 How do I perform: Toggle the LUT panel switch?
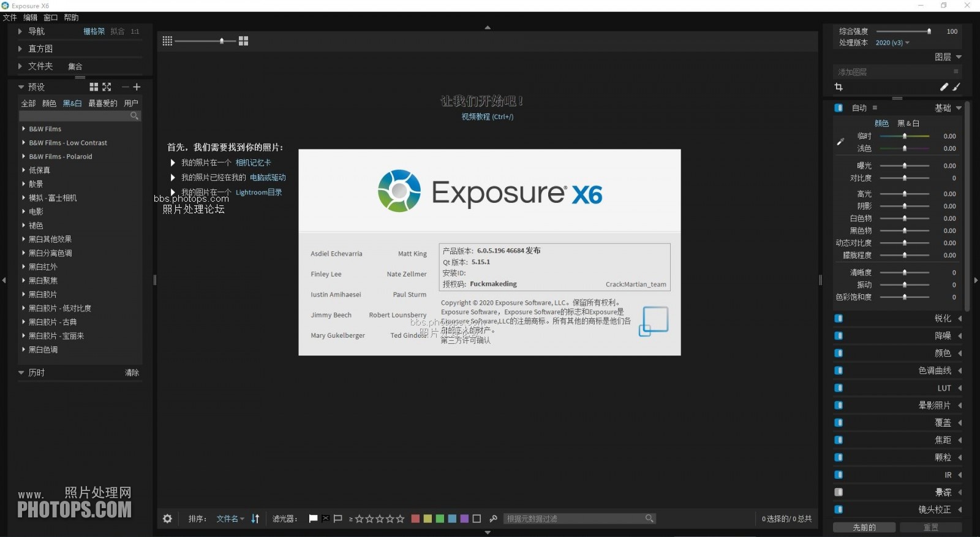(839, 387)
